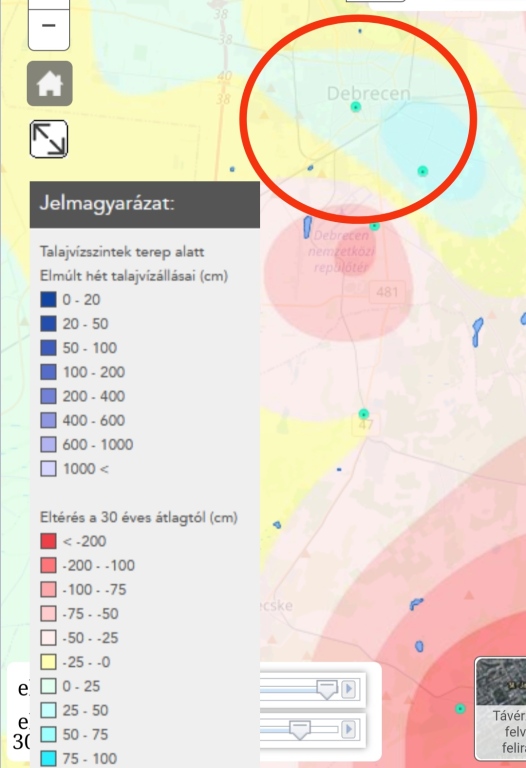The width and height of the screenshot is (526, 768).
Task: Click the green marker beside the satellite thumbnail
Action: 460,708
